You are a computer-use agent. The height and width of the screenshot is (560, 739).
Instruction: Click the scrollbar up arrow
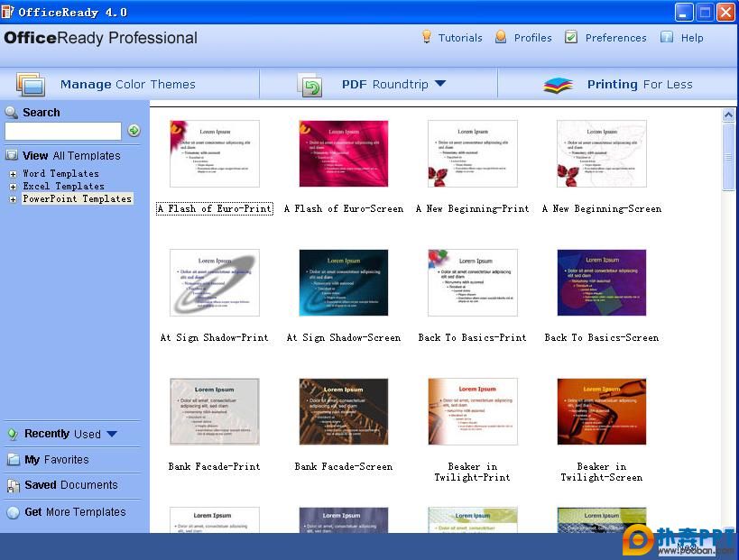[x=728, y=115]
